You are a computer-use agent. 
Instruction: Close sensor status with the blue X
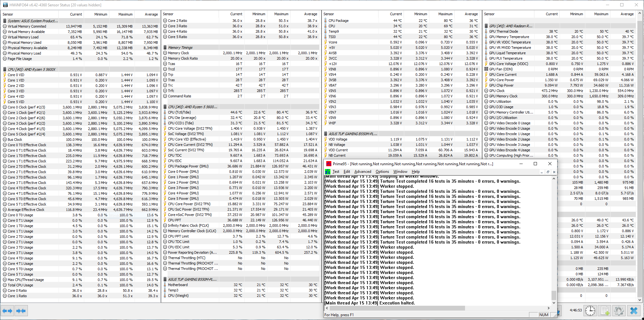click(634, 311)
